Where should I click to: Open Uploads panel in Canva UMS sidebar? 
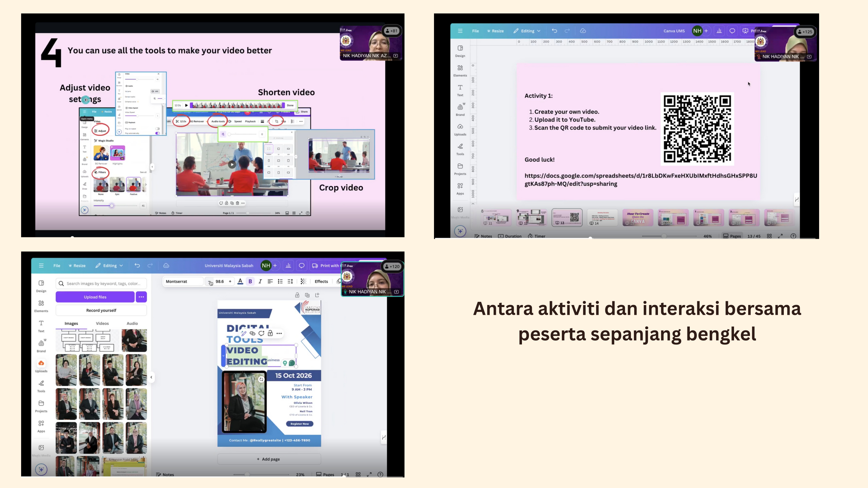coord(460,129)
